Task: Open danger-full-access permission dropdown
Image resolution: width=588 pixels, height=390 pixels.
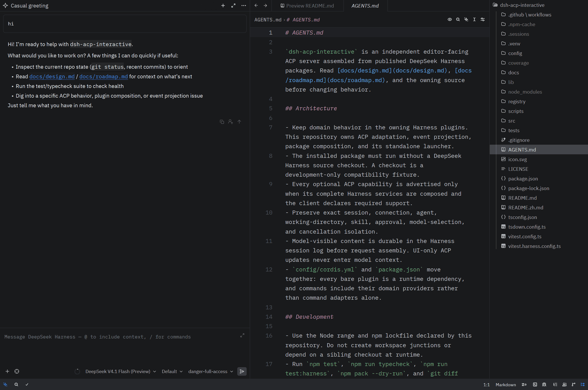Action: tap(211, 372)
